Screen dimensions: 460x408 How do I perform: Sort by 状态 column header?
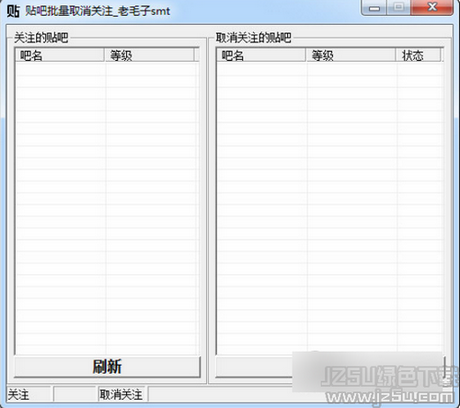click(418, 55)
